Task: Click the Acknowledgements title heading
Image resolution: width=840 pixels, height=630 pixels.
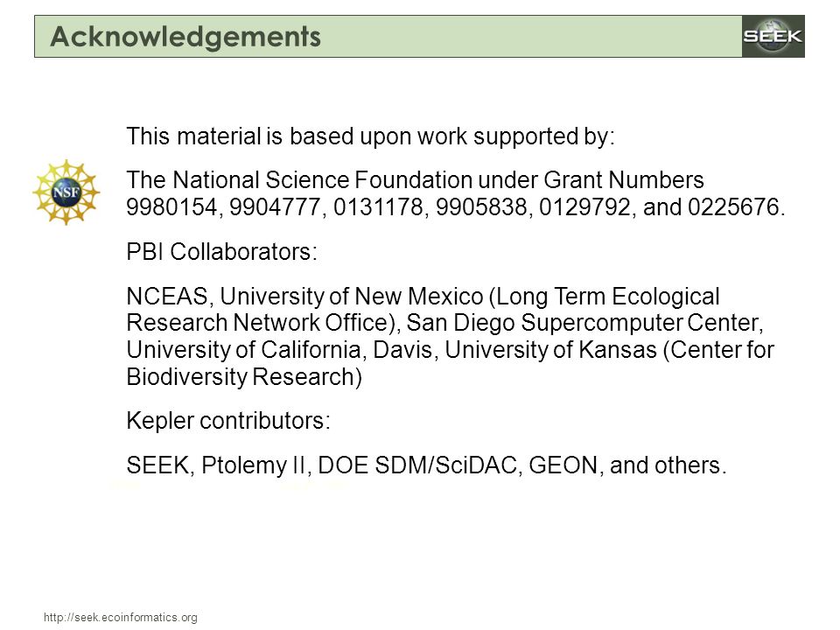Action: (185, 37)
